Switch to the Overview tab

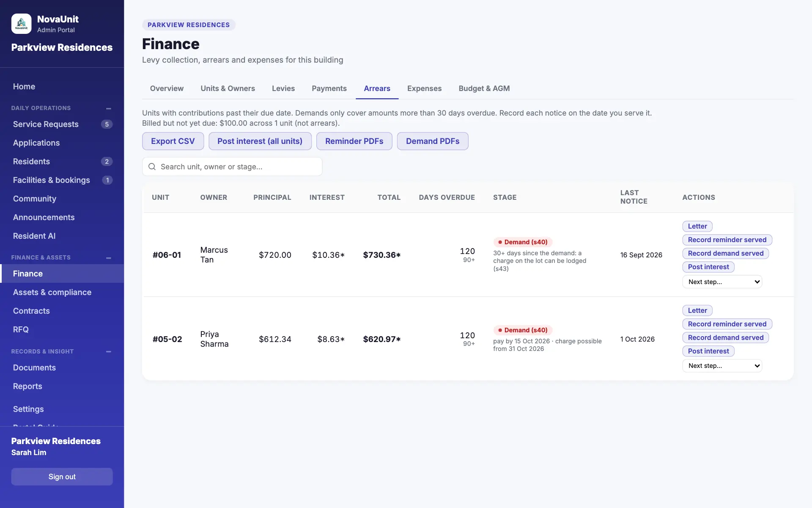point(167,88)
